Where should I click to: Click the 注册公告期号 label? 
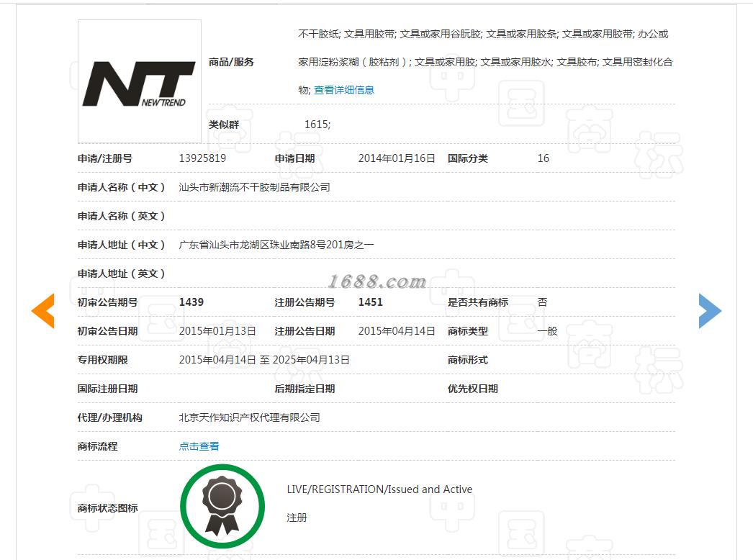point(305,302)
